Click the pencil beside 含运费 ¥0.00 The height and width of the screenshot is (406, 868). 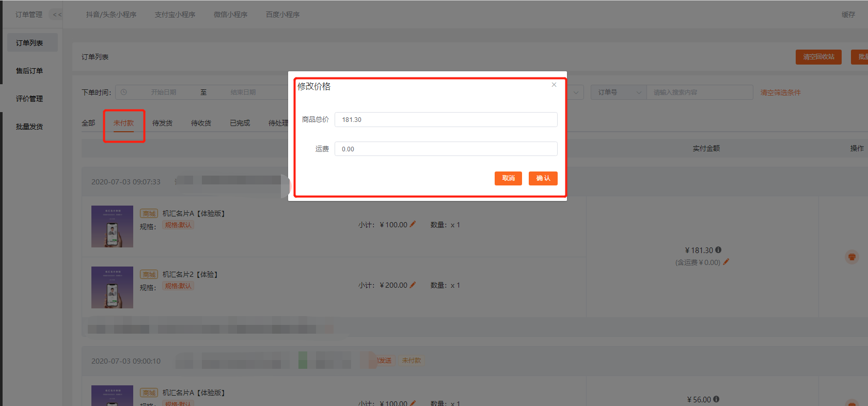pyautogui.click(x=726, y=262)
